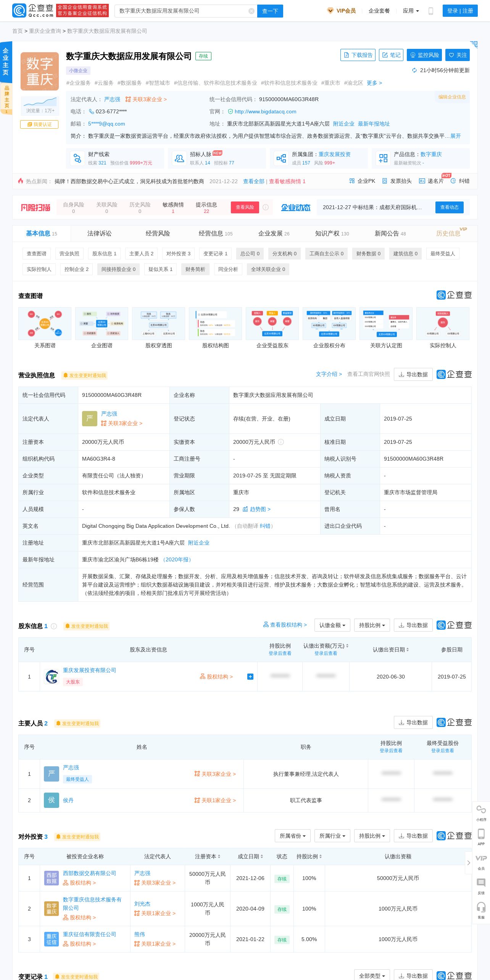Switch to 知识产权 tab
490x980 pixels.
point(332,234)
